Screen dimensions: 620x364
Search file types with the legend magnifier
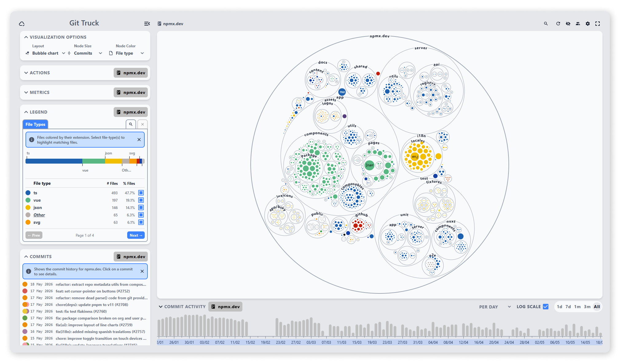131,124
